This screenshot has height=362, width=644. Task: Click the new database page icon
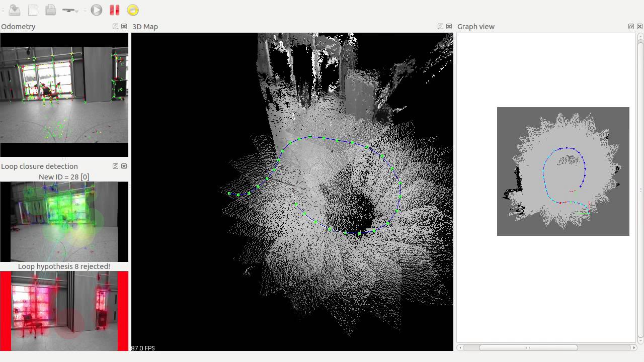pyautogui.click(x=33, y=10)
